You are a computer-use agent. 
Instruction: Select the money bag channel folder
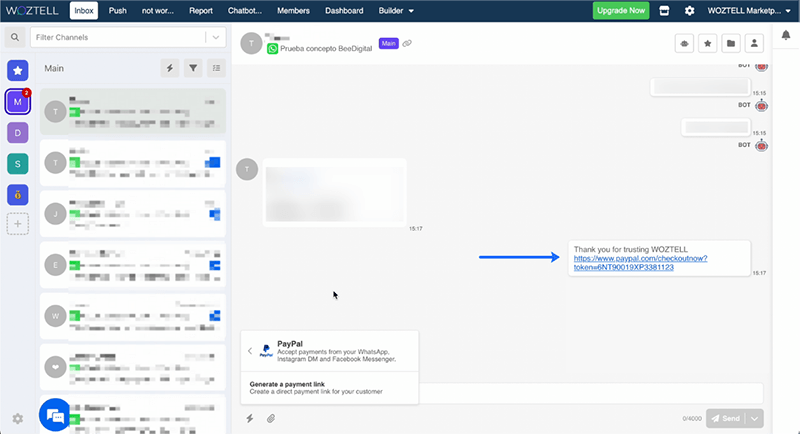click(x=18, y=195)
